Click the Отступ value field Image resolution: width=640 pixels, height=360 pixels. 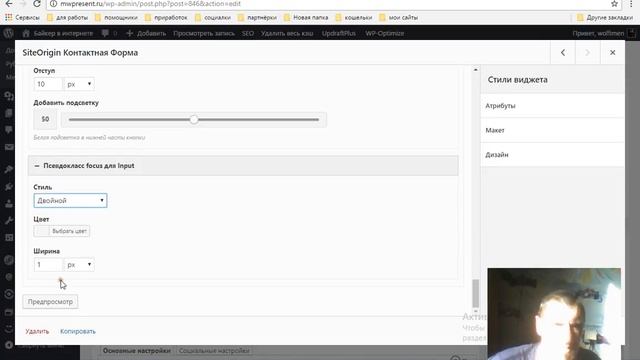tap(48, 84)
